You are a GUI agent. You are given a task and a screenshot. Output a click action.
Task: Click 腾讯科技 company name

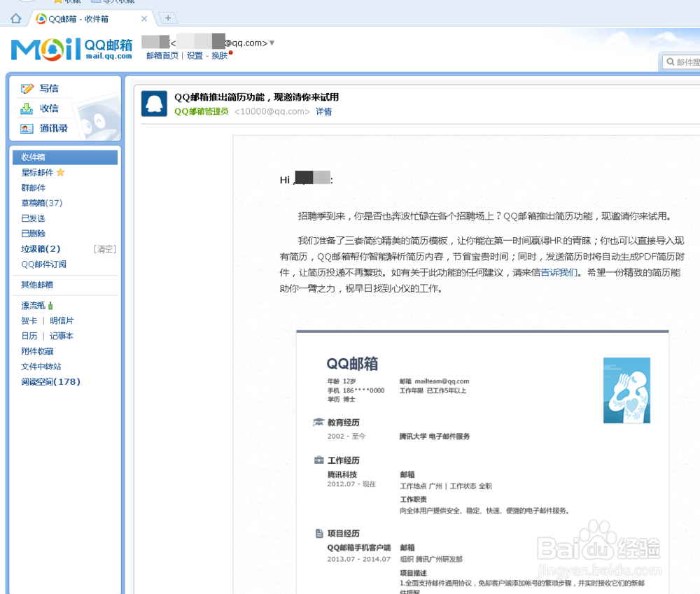click(x=342, y=474)
